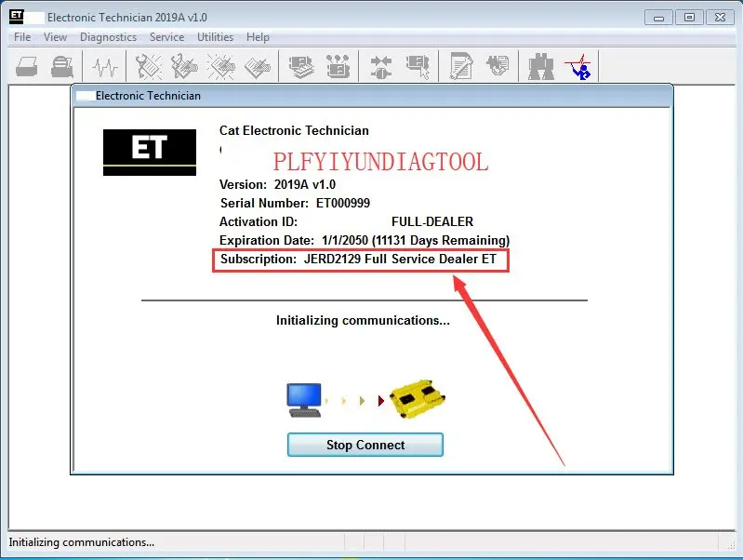Click the Stop Connect button
The height and width of the screenshot is (560, 743).
coord(365,445)
